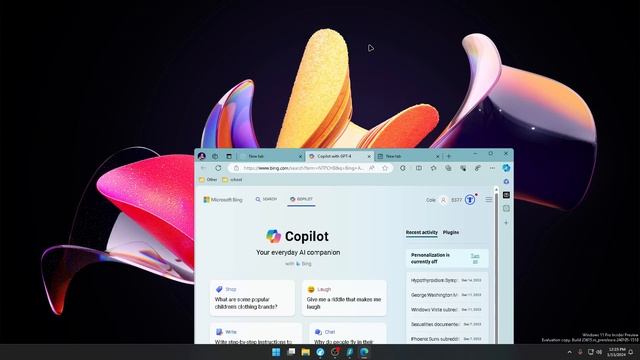Screen dimensions: 640x360
Task: Open the George Washington recent chat
Action: coord(447,295)
